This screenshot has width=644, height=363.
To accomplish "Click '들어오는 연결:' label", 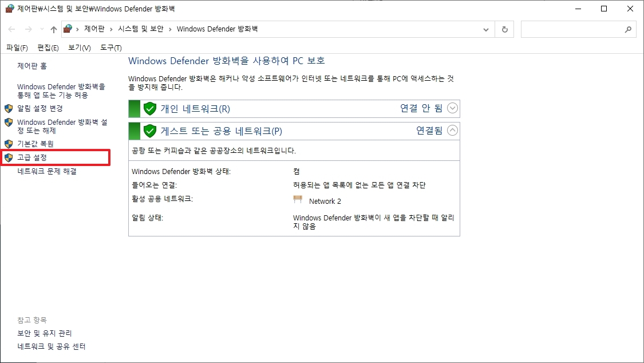I will coord(154,185).
